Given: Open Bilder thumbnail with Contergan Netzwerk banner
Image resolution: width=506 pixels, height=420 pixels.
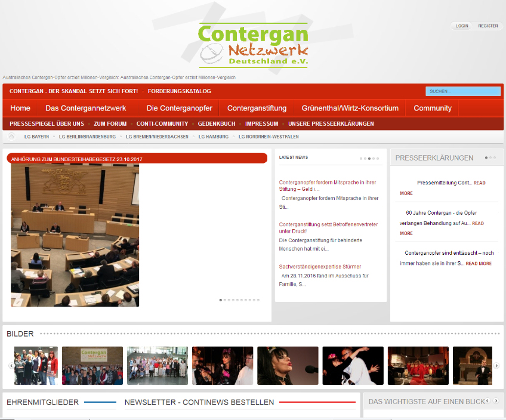Looking at the screenshot, I should point(92,366).
